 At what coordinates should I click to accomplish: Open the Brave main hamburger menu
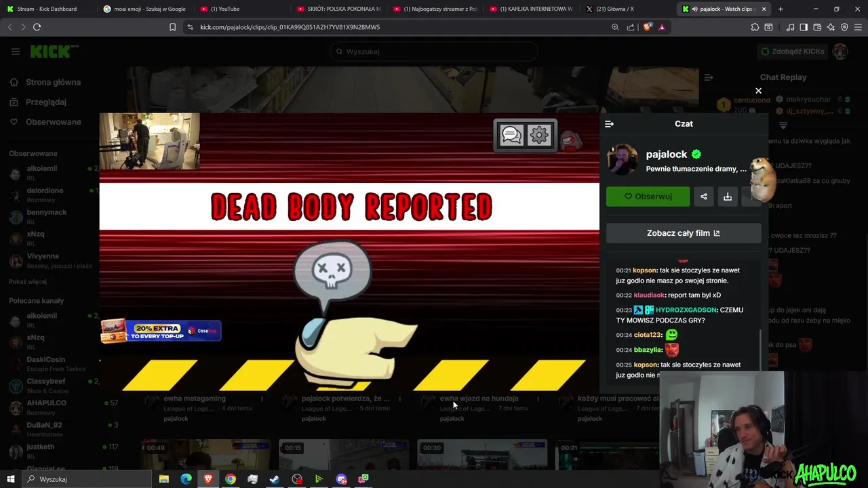click(x=858, y=27)
